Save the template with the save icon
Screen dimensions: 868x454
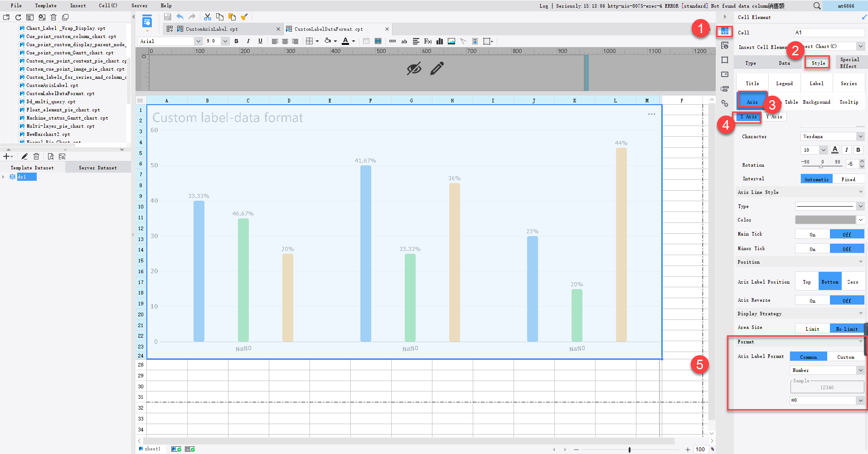167,16
